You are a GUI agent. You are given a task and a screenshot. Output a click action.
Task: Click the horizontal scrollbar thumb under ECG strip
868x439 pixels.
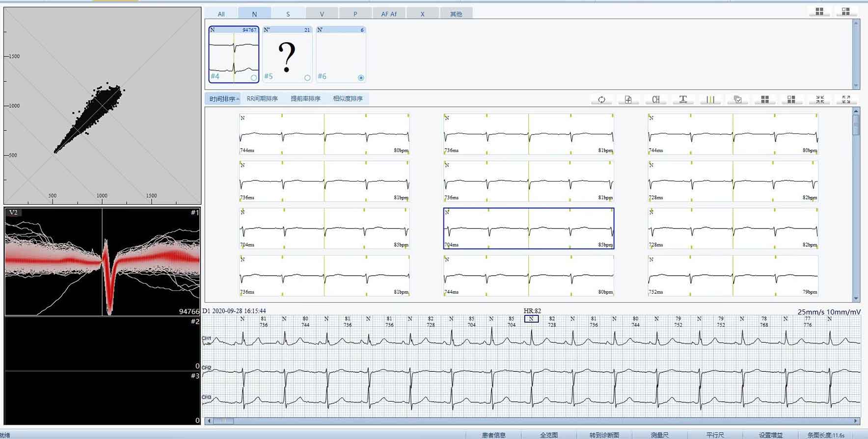pyautogui.click(x=223, y=420)
